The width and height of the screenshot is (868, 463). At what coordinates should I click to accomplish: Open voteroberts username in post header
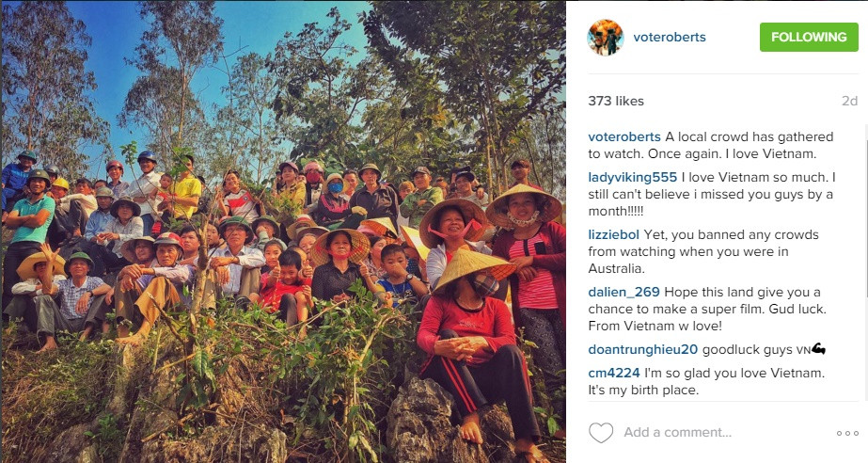pyautogui.click(x=670, y=37)
